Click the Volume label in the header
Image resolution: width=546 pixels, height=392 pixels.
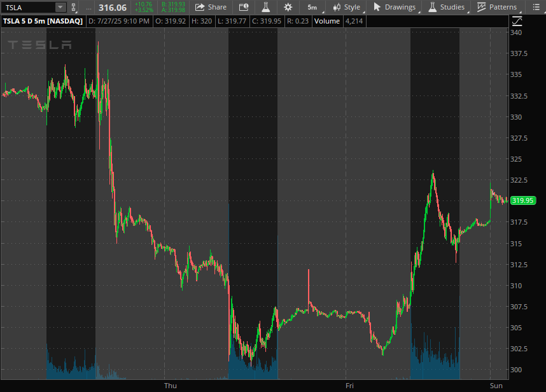click(x=327, y=21)
